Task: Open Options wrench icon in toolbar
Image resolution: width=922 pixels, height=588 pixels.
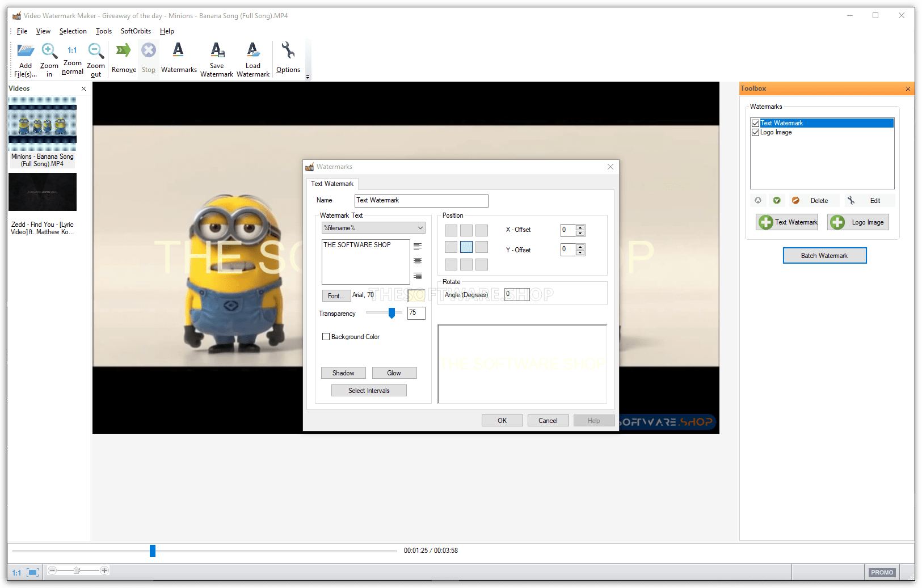Action: point(288,51)
